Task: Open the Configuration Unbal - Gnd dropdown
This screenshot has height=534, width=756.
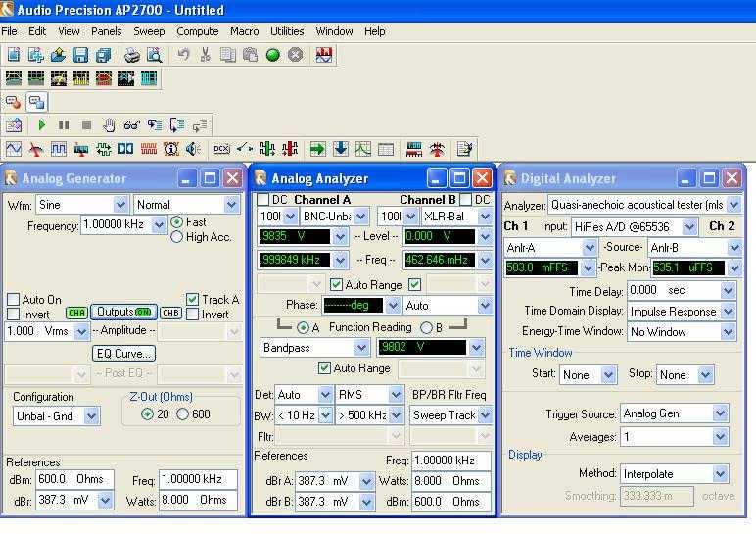Action: tap(91, 415)
